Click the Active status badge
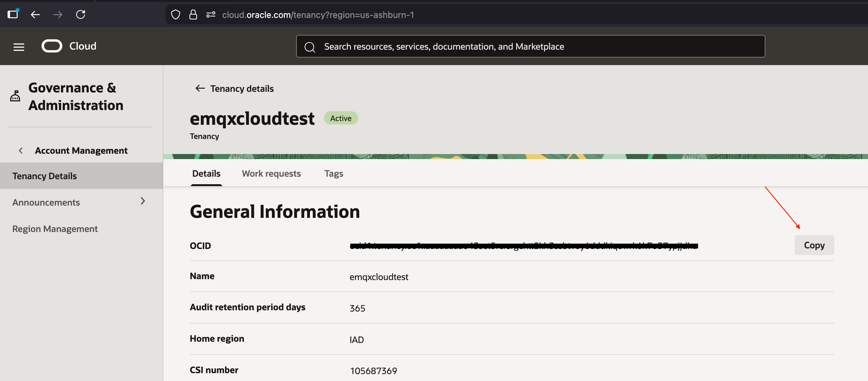Viewport: 868px width, 381px height. point(341,118)
